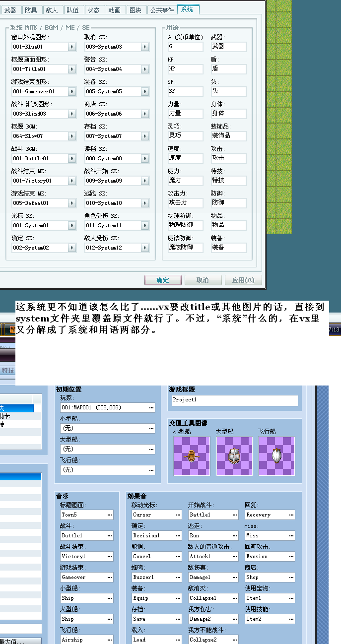Open picker for save SE 007-System07
The height and width of the screenshot is (644, 341).
click(145, 136)
